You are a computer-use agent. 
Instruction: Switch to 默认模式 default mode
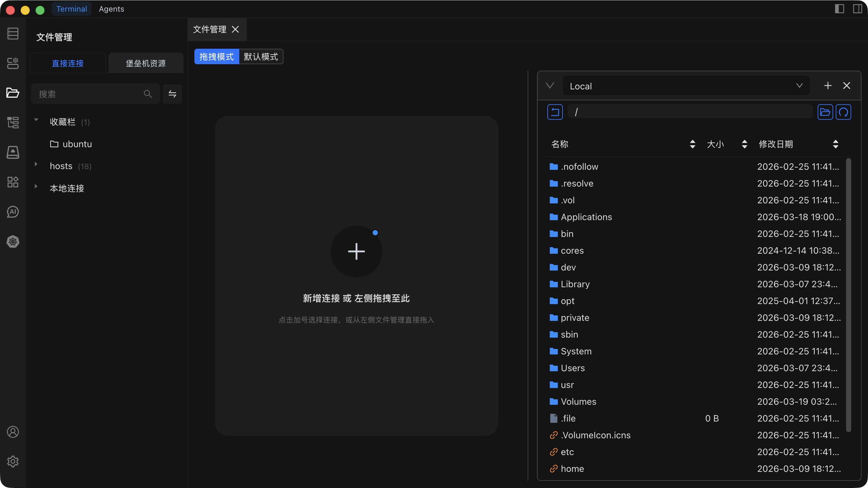pos(261,56)
